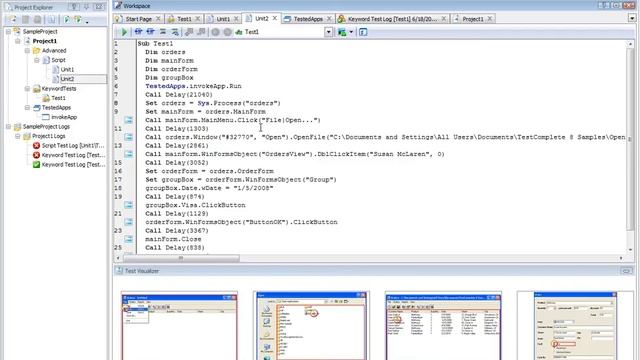Open the Test1 routine dropdown in the toolbar
The height and width of the screenshot is (360, 640).
pyautogui.click(x=329, y=32)
